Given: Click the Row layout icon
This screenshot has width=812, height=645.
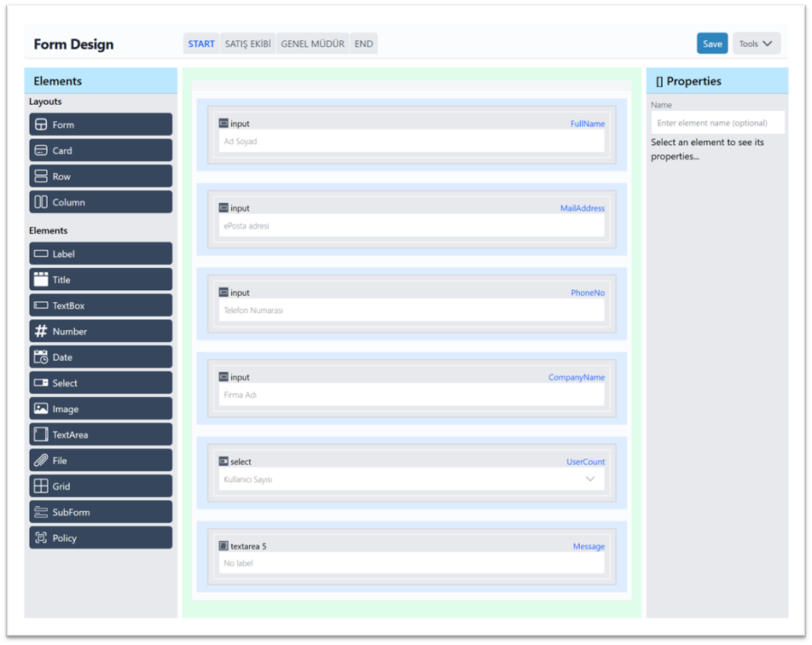Looking at the screenshot, I should click(x=41, y=177).
